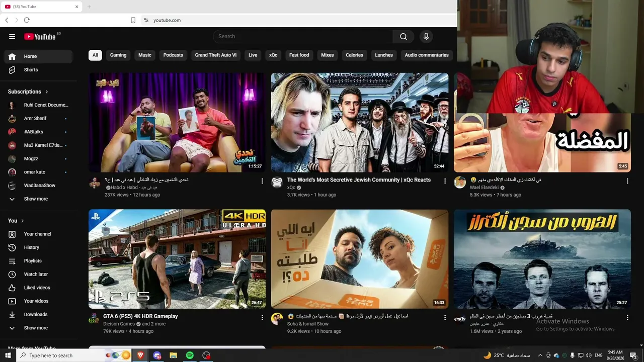Open Spotify from the taskbar

pyautogui.click(x=190, y=355)
